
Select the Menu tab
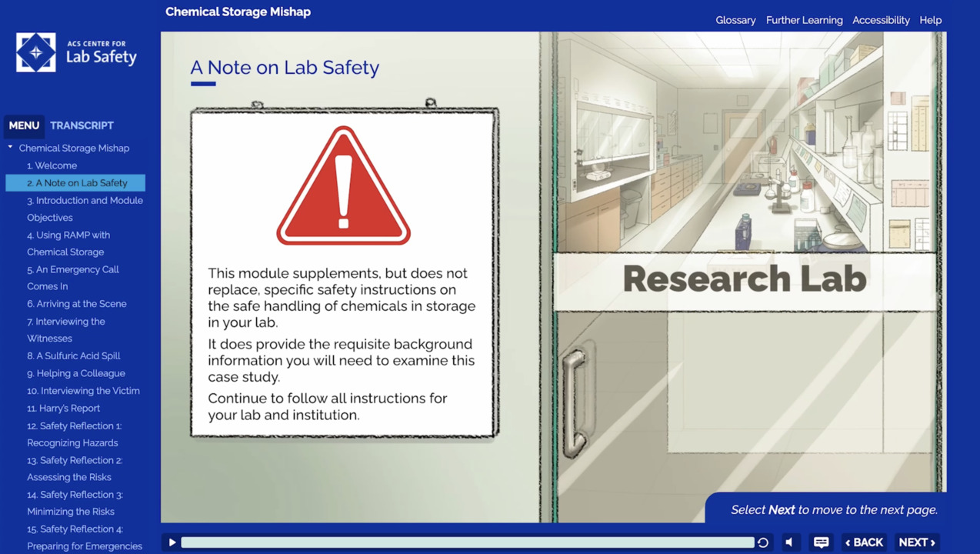[24, 125]
